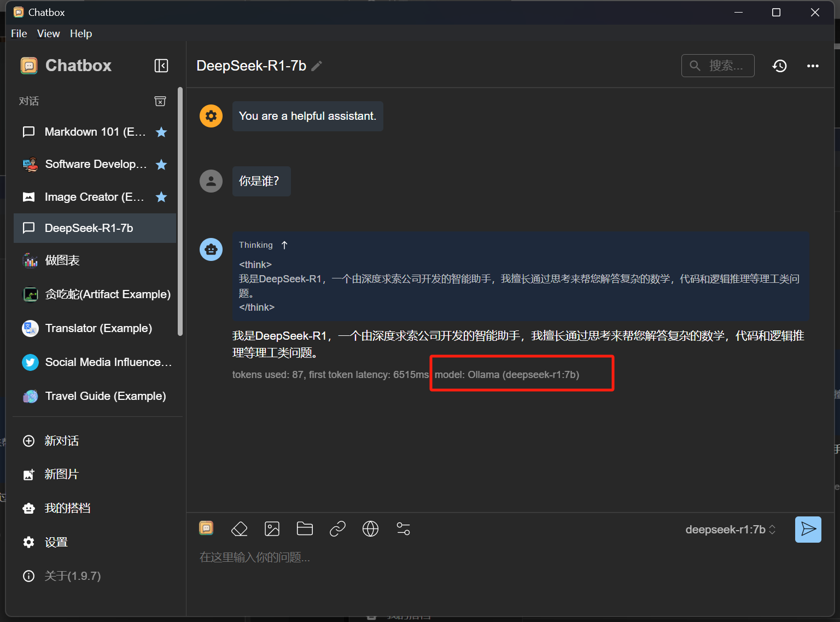Click the message input field 在这里输入你的问题

coord(510,557)
